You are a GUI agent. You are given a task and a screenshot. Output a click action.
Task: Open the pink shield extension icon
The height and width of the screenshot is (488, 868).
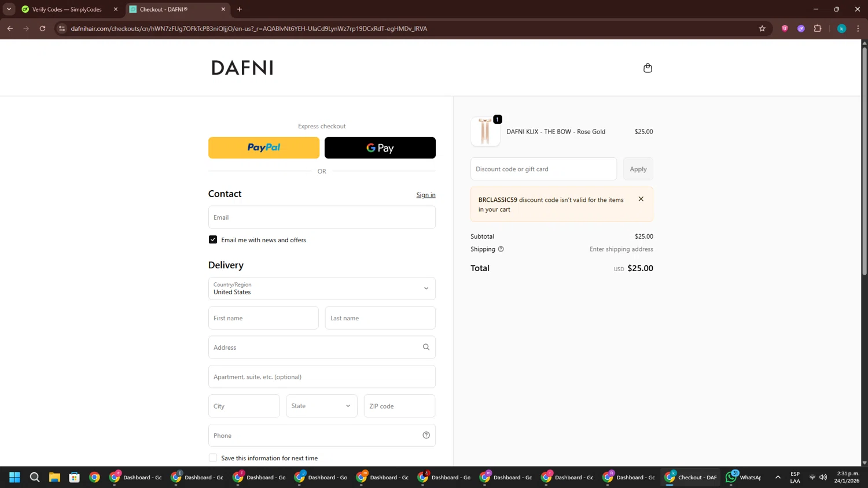pyautogui.click(x=785, y=28)
